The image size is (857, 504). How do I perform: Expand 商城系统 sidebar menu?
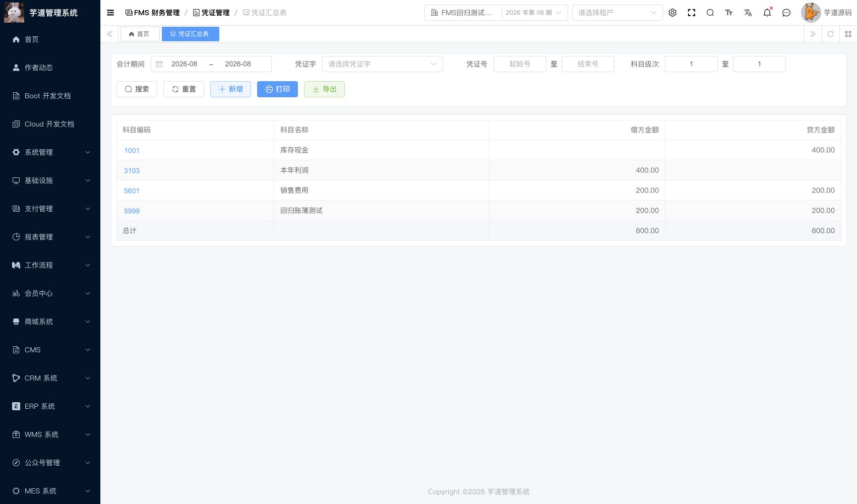[50, 322]
